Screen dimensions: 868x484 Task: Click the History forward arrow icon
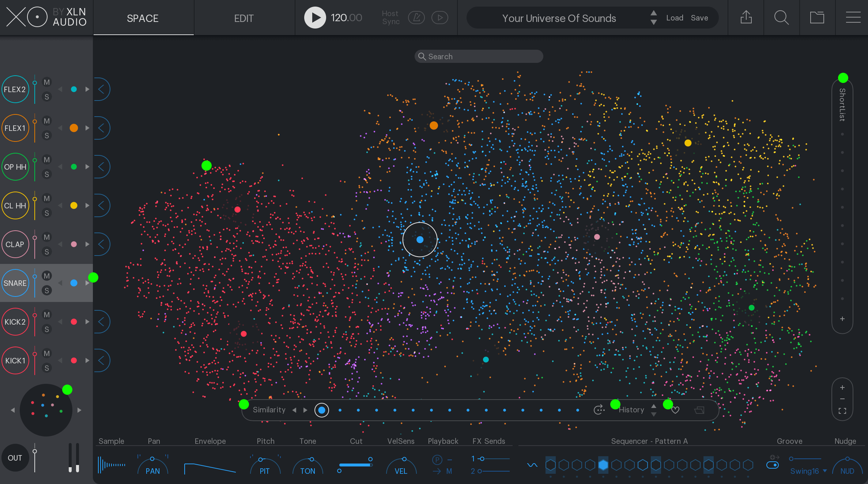click(x=653, y=406)
